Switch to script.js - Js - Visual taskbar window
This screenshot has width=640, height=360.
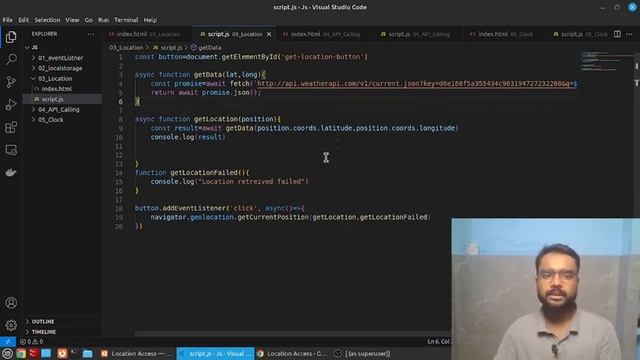[216, 353]
